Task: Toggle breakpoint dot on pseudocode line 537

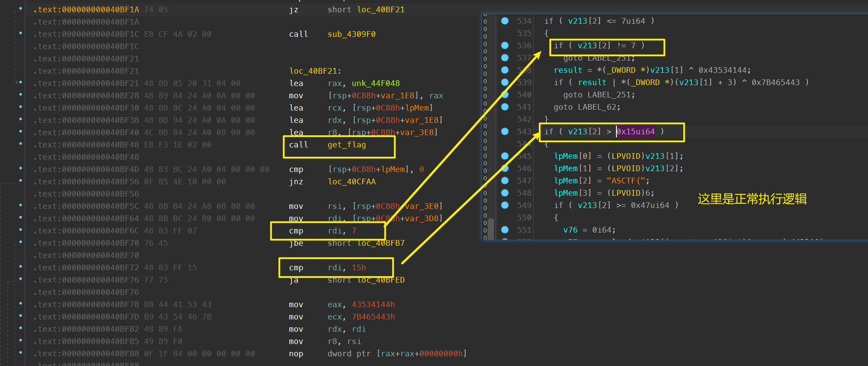Action: click(x=505, y=57)
